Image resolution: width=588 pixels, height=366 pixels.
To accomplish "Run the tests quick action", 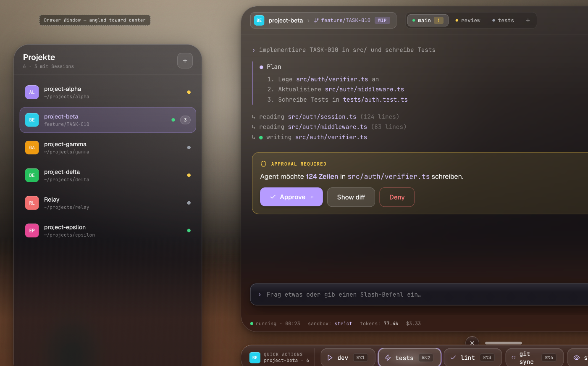I will (409, 358).
